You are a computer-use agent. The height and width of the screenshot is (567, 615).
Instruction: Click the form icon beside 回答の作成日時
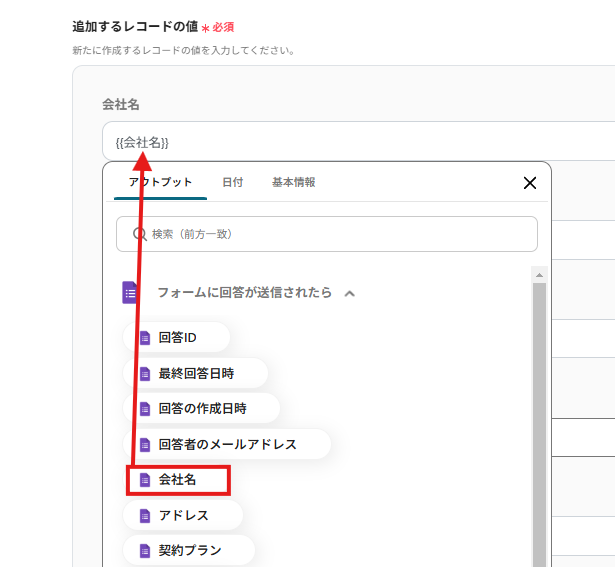[x=145, y=409]
